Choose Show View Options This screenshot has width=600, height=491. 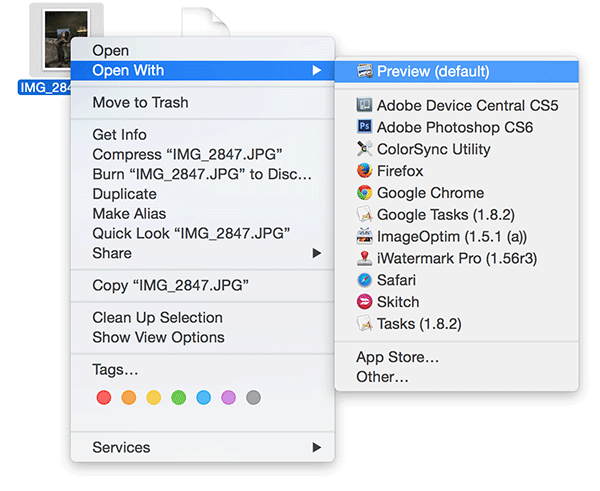pyautogui.click(x=202, y=338)
